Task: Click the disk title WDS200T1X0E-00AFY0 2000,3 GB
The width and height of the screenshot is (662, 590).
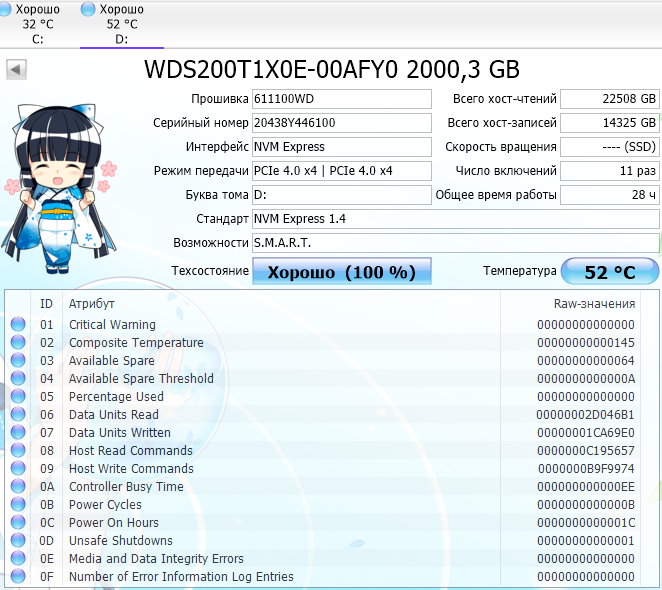Action: (332, 69)
